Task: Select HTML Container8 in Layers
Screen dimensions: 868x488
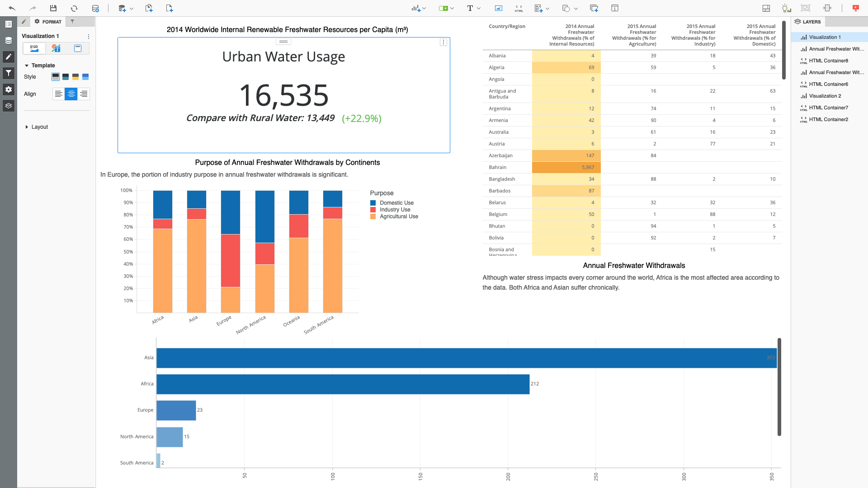Action: point(828,61)
